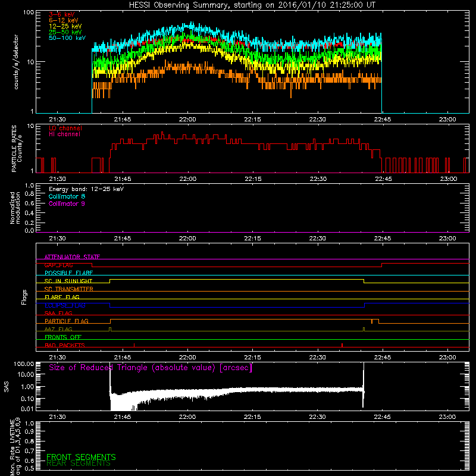Screen dimensions: 476x476
Task: Click the counts/s/detector axis label
Action: (16, 62)
